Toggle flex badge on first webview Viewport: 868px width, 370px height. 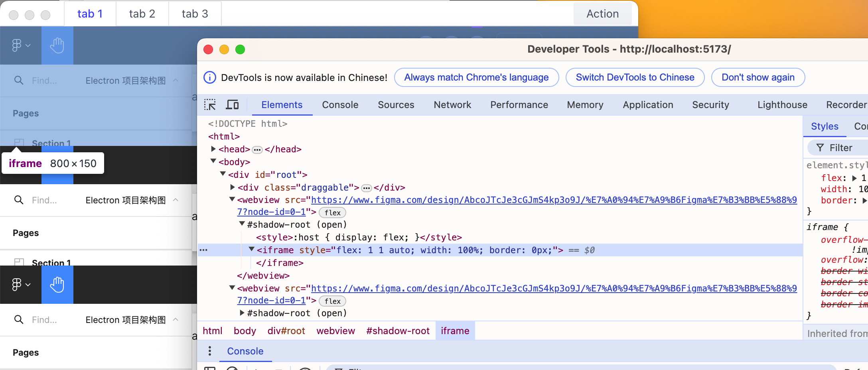[x=332, y=213]
